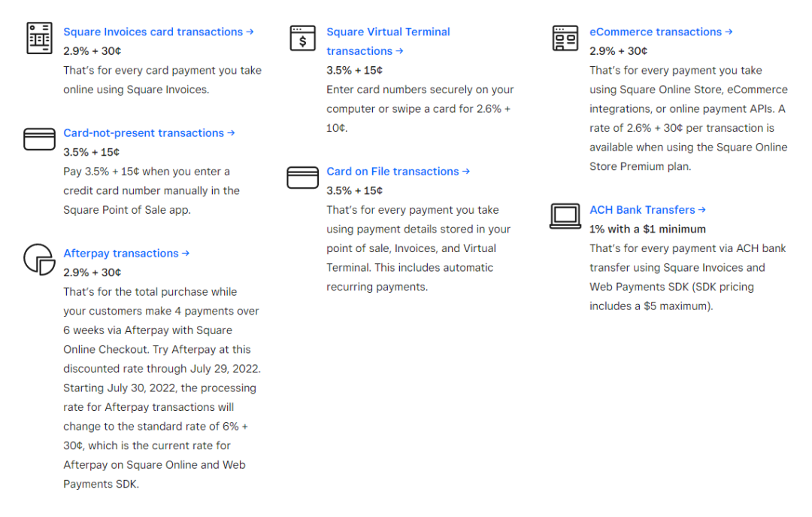The image size is (812, 517).
Task: Click 'Web Payments SDK (SDK pricing' line
Action: pos(671,286)
